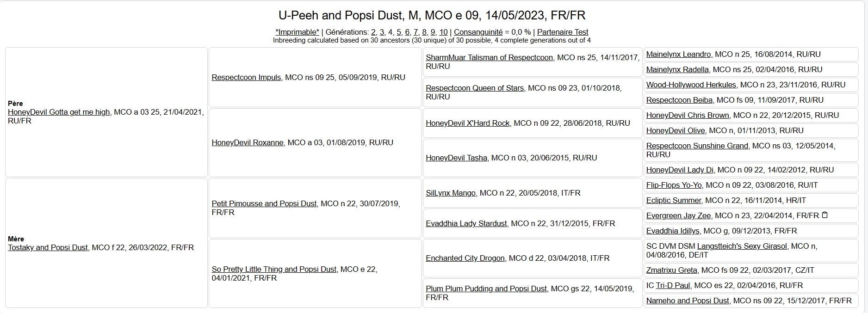
Task: Open mother Tostaky and Popsi Dust
Action: click(48, 247)
